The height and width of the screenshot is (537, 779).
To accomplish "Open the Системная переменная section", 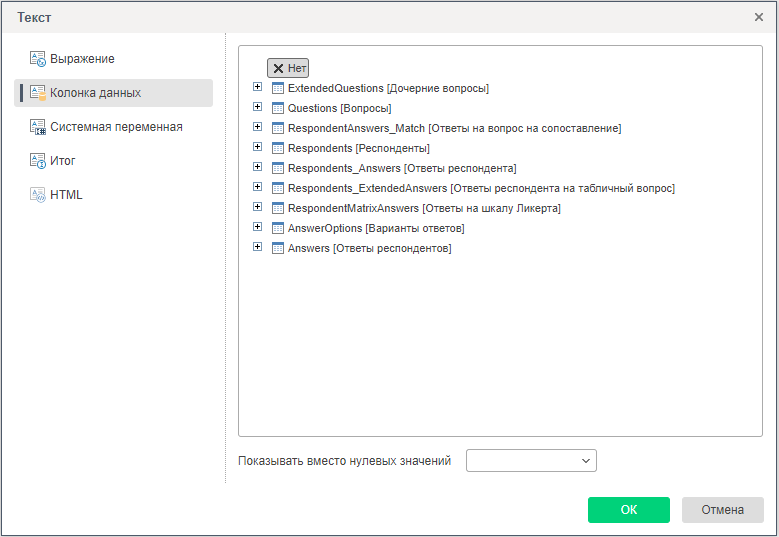I will [x=116, y=127].
